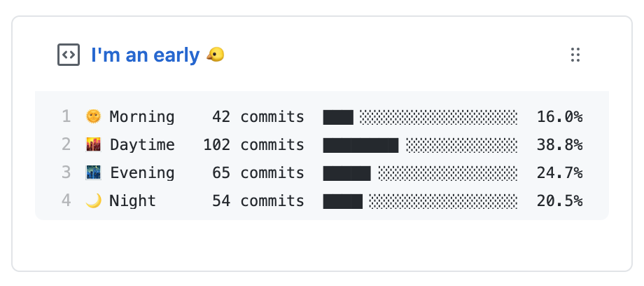Click the night city emoji on Evening row

point(93,173)
